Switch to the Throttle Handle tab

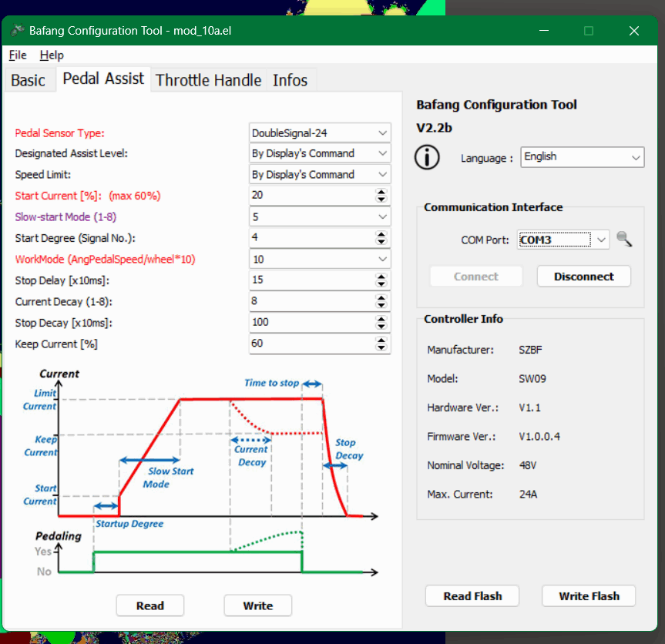208,80
